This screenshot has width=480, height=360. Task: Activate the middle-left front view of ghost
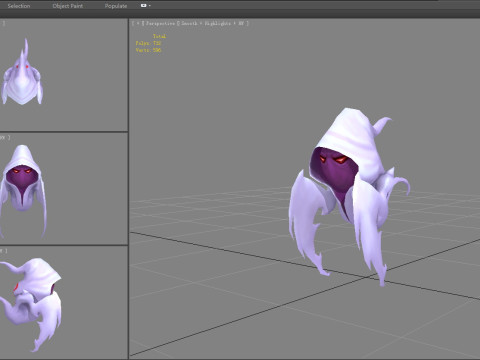coord(63,189)
